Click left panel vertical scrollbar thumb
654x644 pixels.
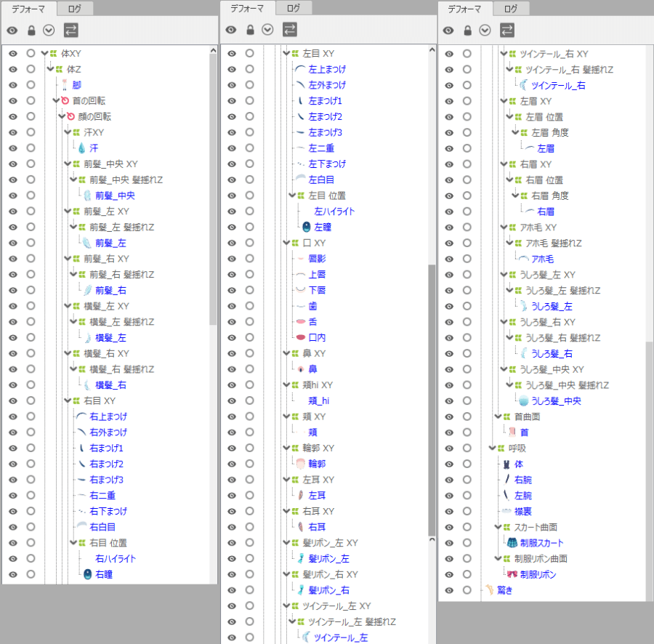point(213,190)
